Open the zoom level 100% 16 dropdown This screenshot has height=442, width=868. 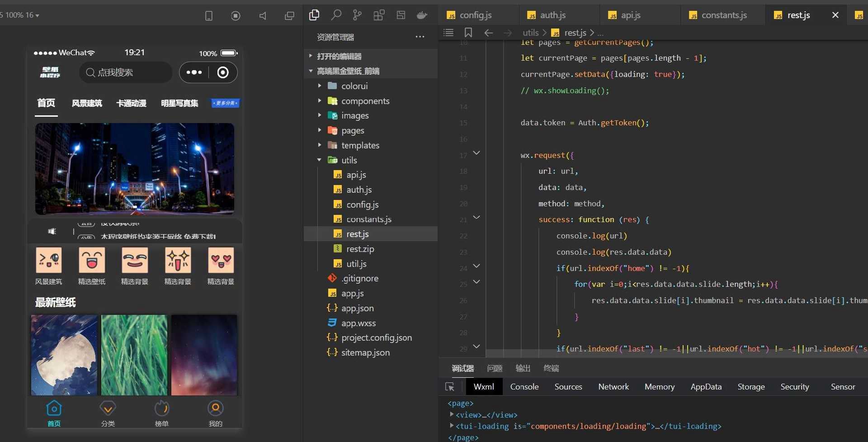[20, 15]
